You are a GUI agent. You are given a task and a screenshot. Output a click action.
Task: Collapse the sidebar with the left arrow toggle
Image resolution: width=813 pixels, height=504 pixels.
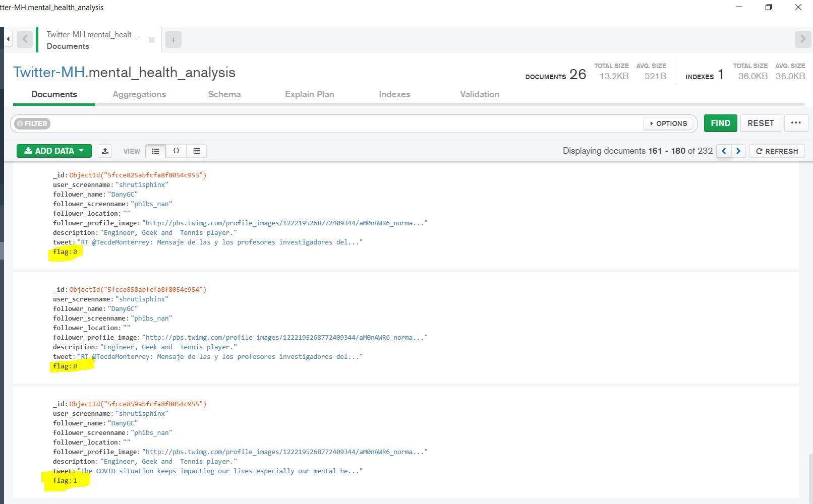pos(8,39)
